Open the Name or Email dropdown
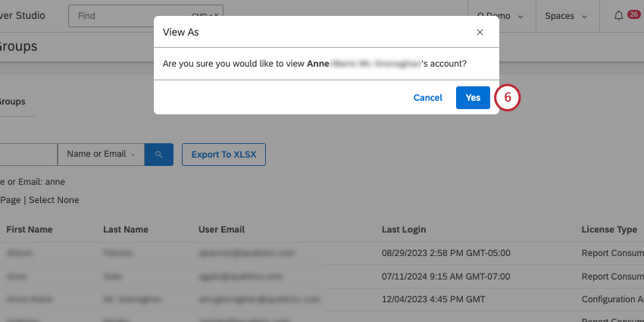The width and height of the screenshot is (644, 322). point(101,155)
